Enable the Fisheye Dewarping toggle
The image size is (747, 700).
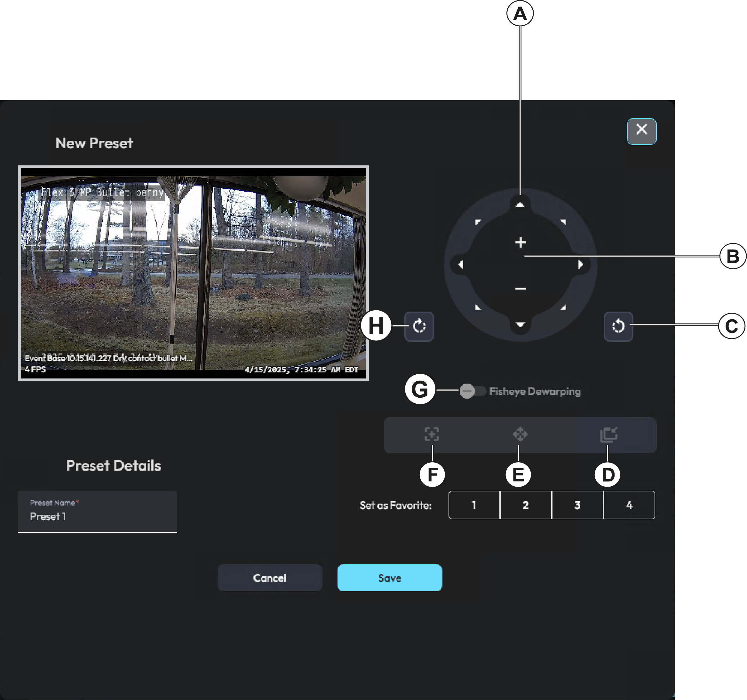click(472, 391)
